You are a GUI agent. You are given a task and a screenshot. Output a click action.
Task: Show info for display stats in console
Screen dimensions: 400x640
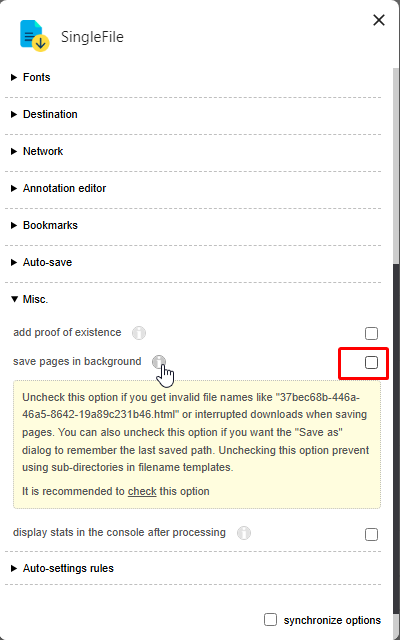pyautogui.click(x=244, y=533)
